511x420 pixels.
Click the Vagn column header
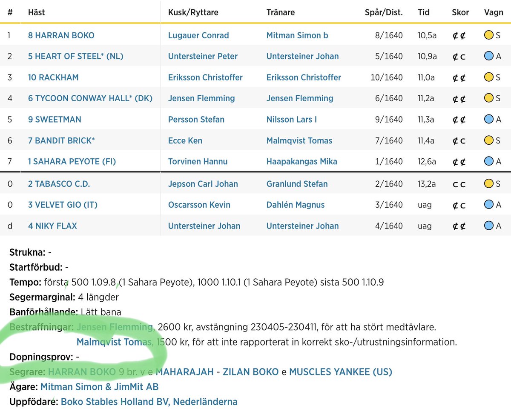tap(494, 12)
